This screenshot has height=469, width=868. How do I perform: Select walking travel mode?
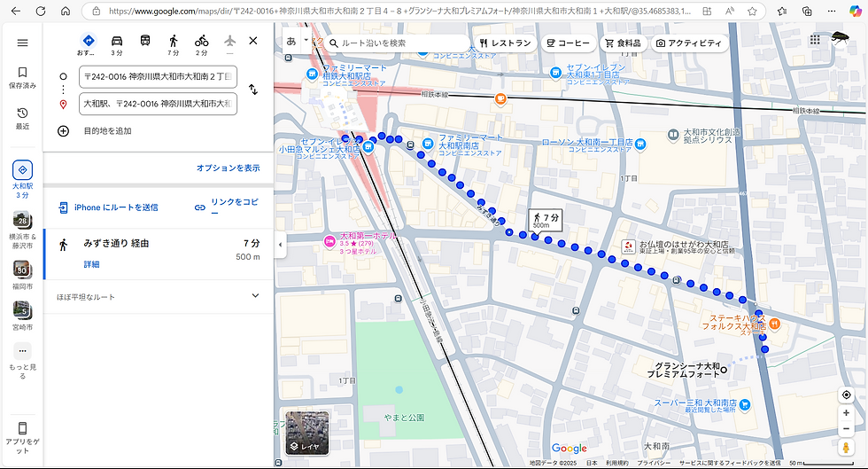coord(174,41)
